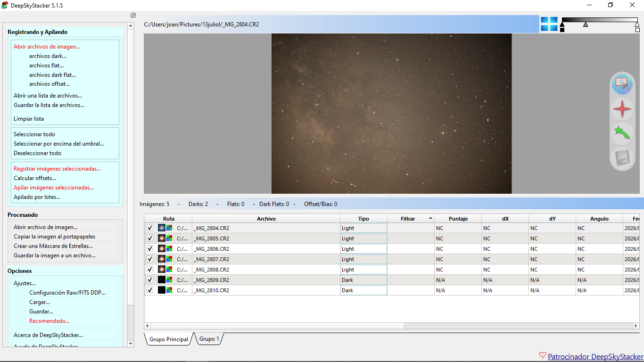Viewport: 644px width, 362px height.
Task: Sort by the Filtrar column header arrow
Action: click(430, 218)
